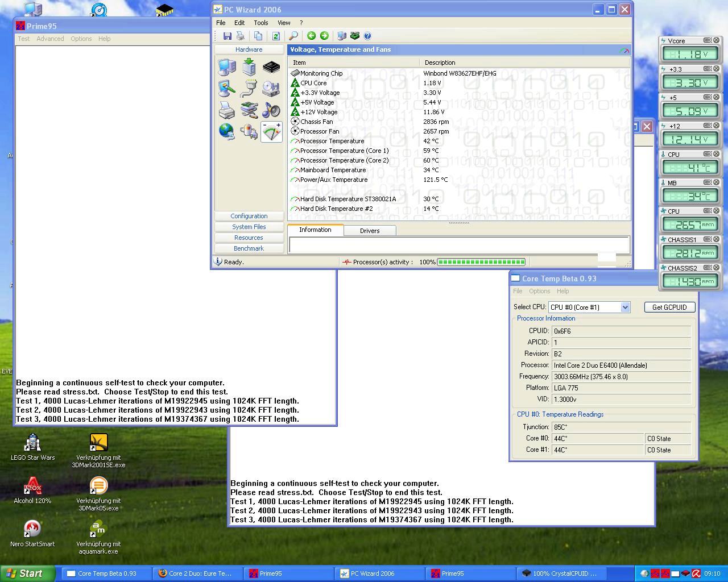Open the ? help menu in PC Wizard
This screenshot has height=582, width=728.
pyautogui.click(x=301, y=23)
